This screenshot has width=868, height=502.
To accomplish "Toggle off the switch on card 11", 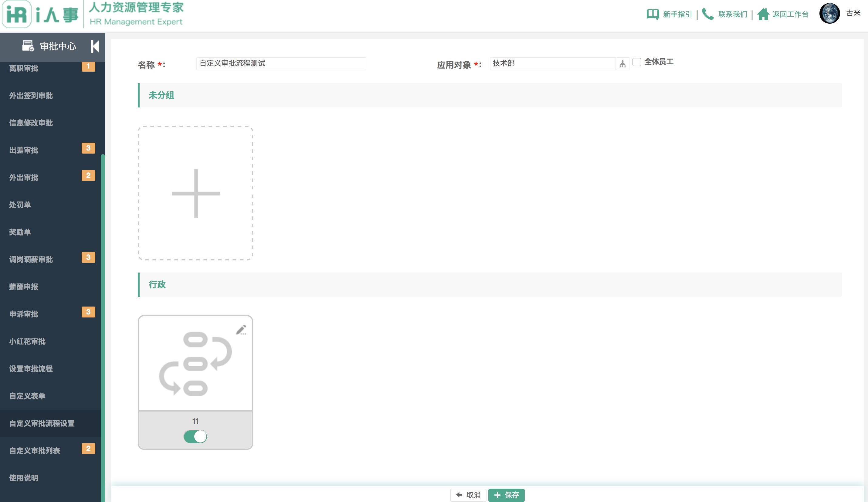I will [195, 436].
